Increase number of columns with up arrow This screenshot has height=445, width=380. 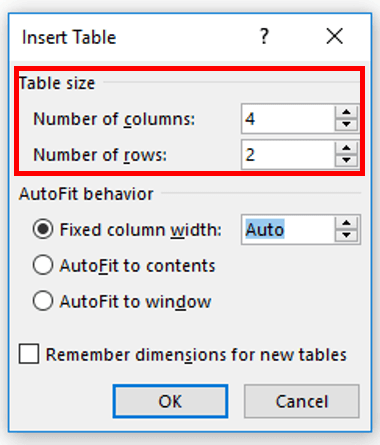tap(346, 112)
